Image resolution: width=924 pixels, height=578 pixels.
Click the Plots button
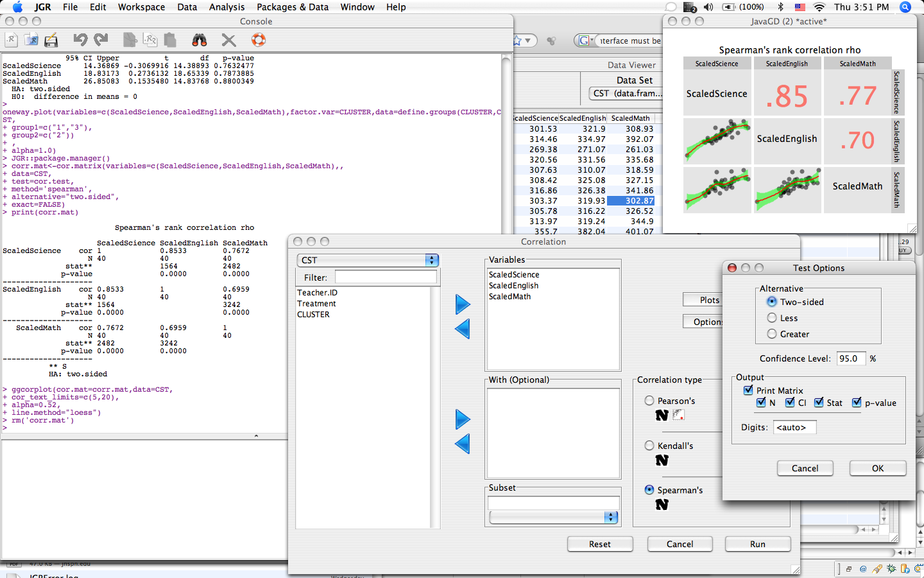tap(703, 300)
